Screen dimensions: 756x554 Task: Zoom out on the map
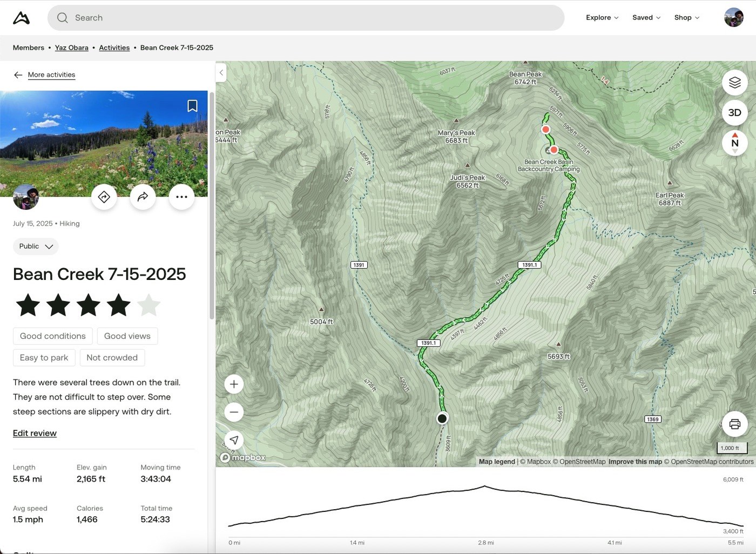coord(234,412)
